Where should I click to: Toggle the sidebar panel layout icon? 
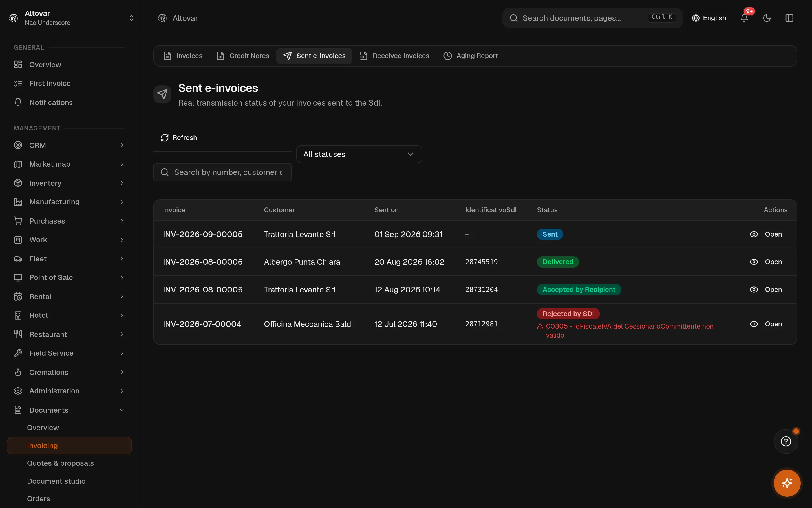[x=789, y=18]
